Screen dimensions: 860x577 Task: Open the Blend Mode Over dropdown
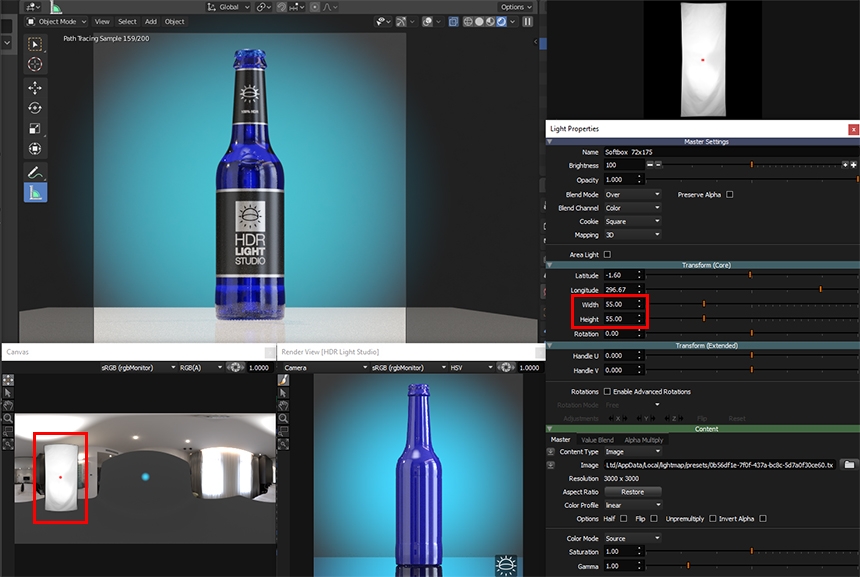coord(632,194)
